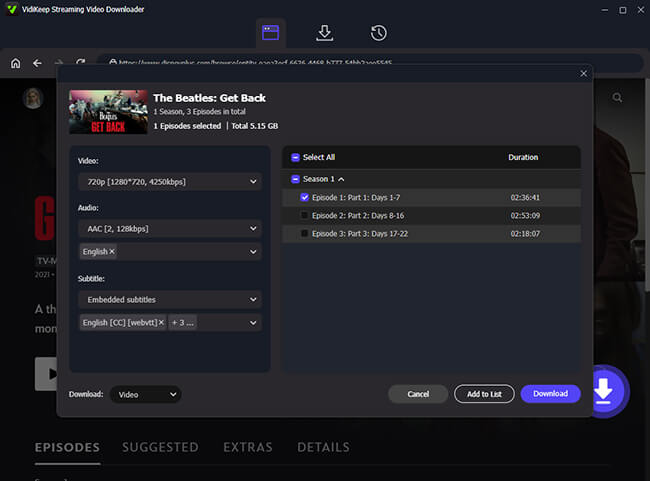Uncheck Episode 1: Part 1: Days 1-7
This screenshot has height=481, width=650.
304,197
